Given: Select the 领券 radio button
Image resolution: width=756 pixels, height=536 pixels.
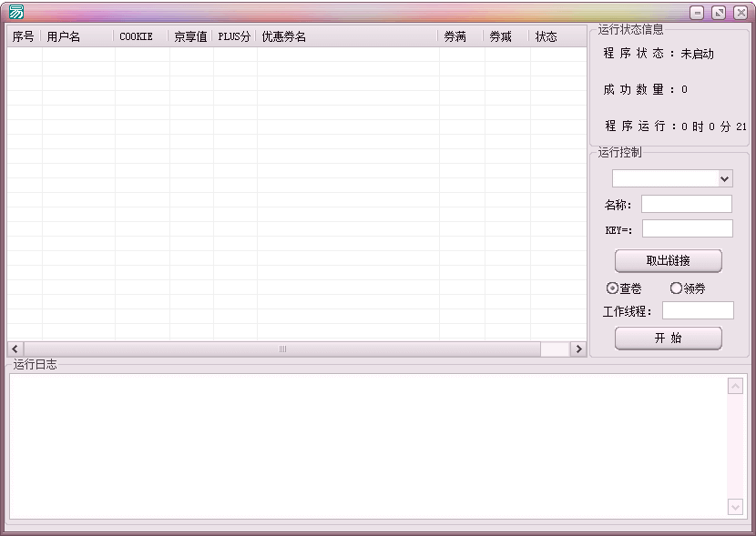Looking at the screenshot, I should (676, 288).
